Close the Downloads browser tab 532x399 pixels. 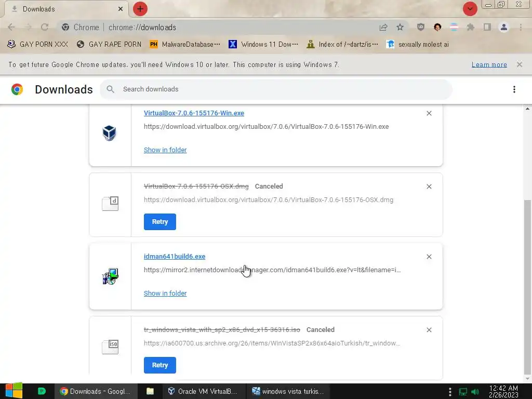[121, 9]
